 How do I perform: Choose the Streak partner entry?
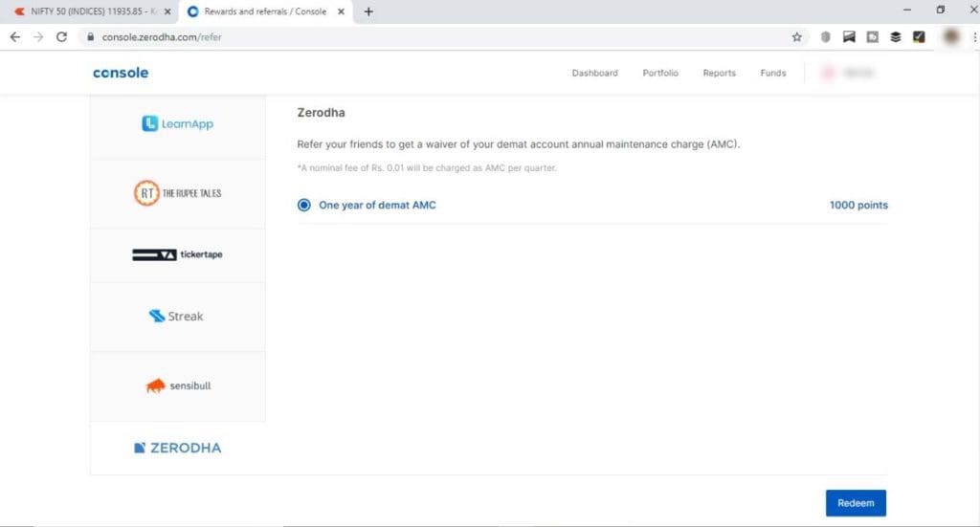tap(177, 316)
